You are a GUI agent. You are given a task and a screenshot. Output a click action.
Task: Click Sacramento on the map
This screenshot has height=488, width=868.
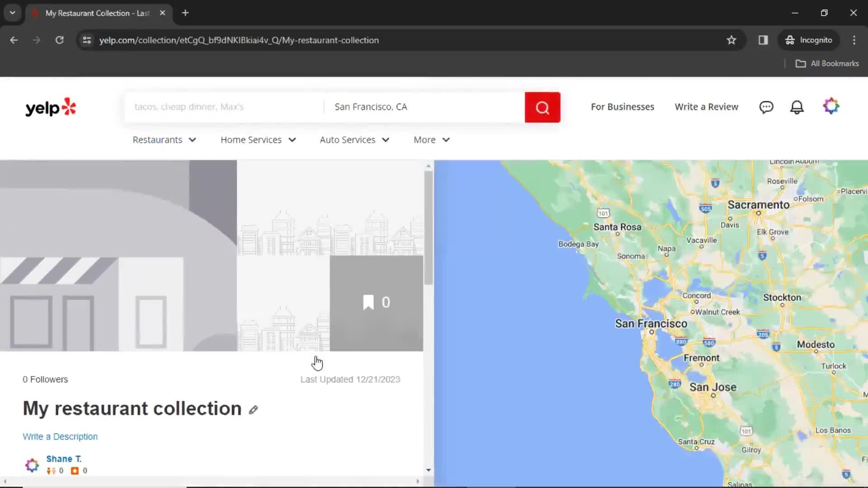[x=759, y=205]
